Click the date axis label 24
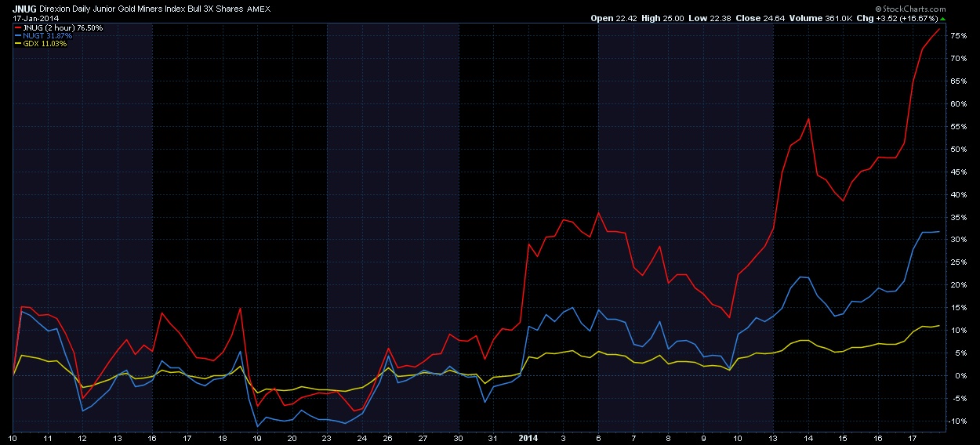The width and height of the screenshot is (980, 445). click(x=361, y=440)
